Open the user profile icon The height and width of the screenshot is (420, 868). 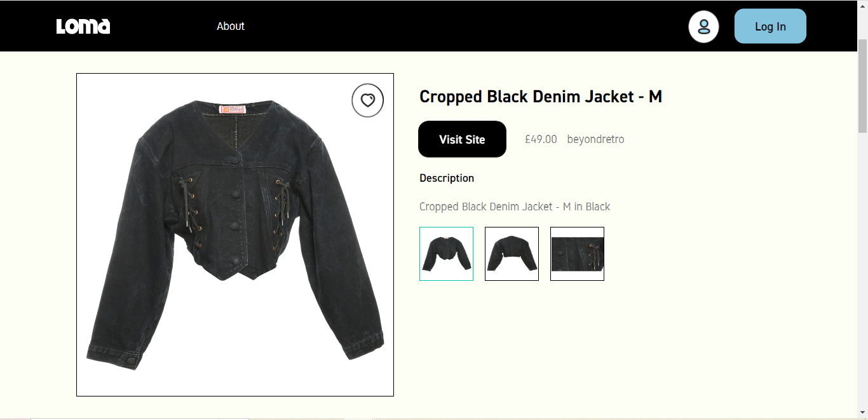coord(703,27)
